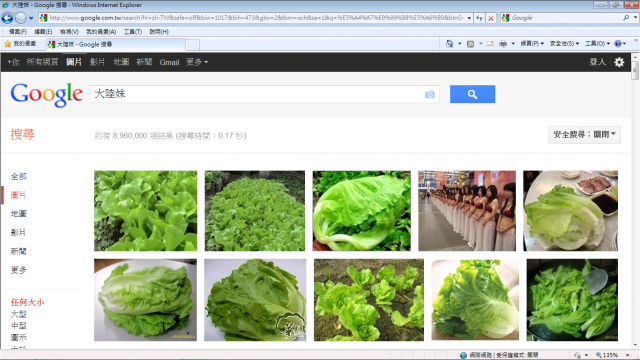Screen dimensions: 640x360
Task: Click the blue Help question mark icon
Action: click(x=618, y=44)
